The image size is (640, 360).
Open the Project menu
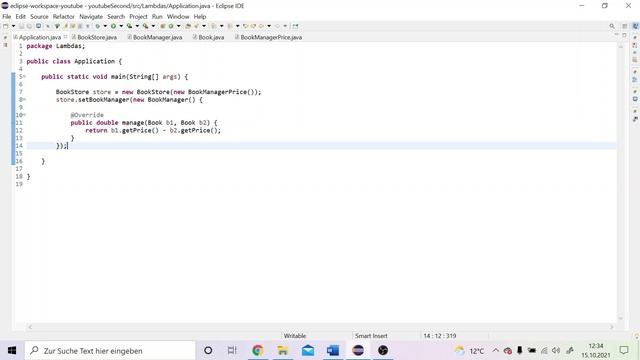[138, 17]
